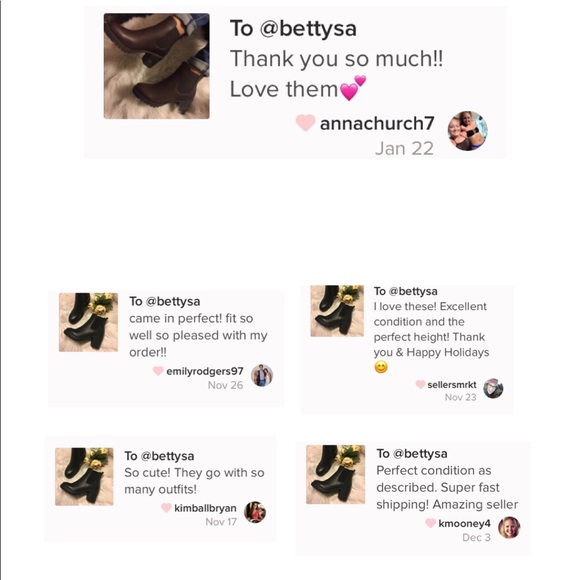Open kmooney4's profile avatar
This screenshot has height=580, width=580.
(x=509, y=527)
